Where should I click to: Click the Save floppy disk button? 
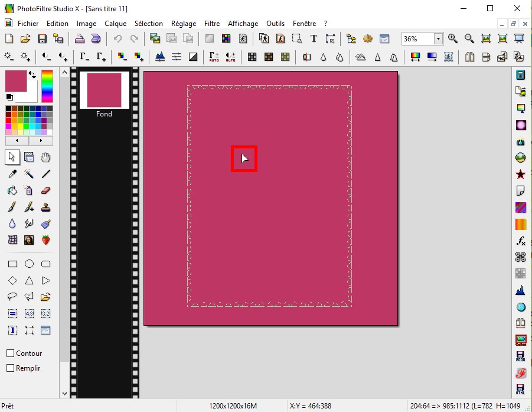tap(42, 39)
